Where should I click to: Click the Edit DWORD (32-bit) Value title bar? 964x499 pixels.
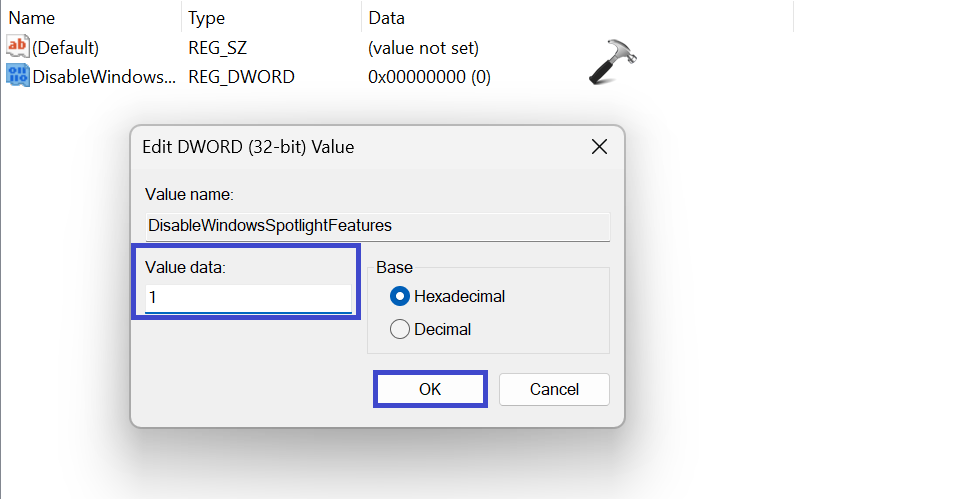tap(350, 147)
